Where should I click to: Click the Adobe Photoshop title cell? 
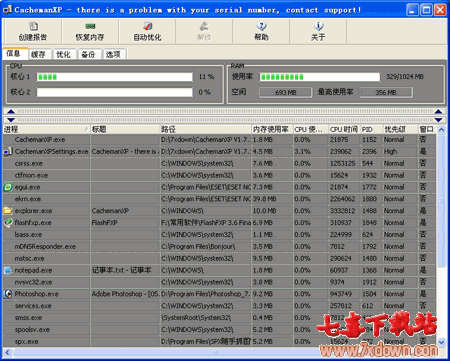tap(125, 294)
